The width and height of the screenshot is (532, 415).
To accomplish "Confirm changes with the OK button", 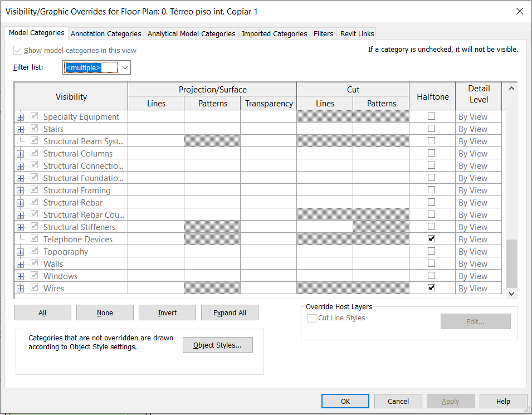I will 345,401.
